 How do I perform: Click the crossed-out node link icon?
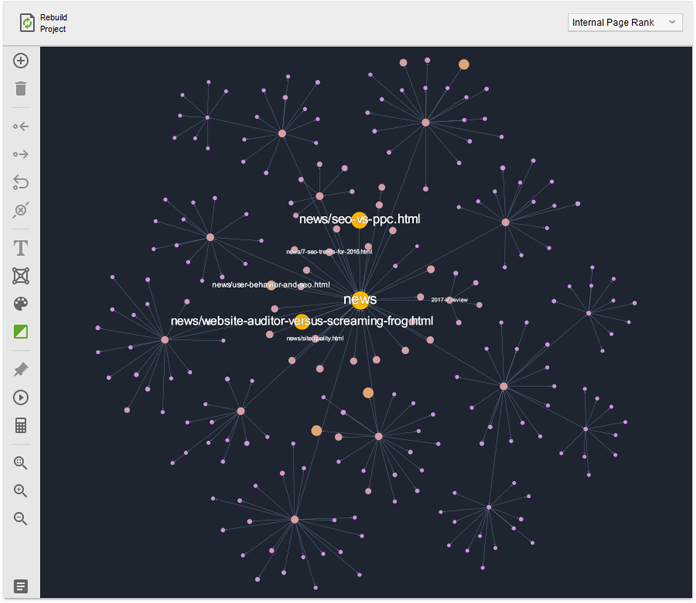[x=20, y=211]
